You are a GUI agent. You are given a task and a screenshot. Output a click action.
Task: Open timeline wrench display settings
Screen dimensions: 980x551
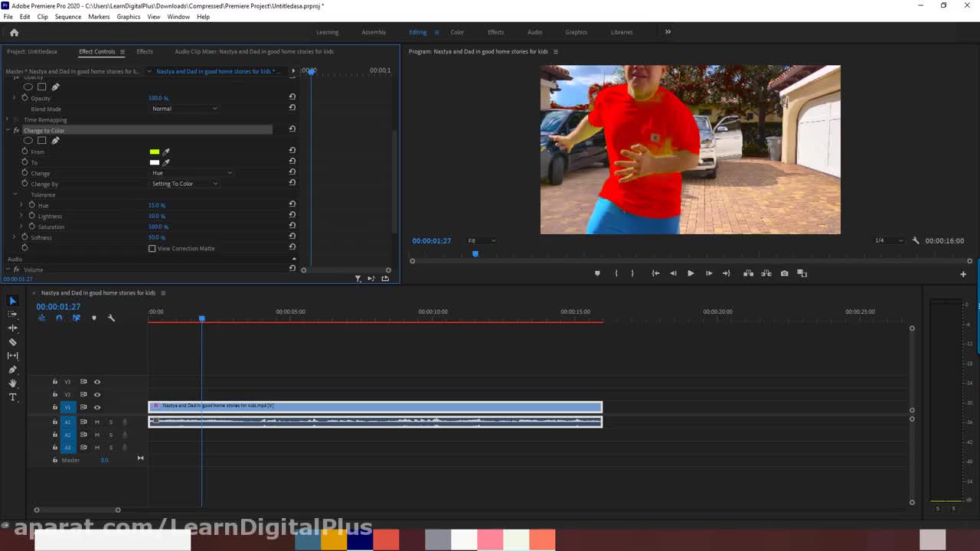point(111,318)
